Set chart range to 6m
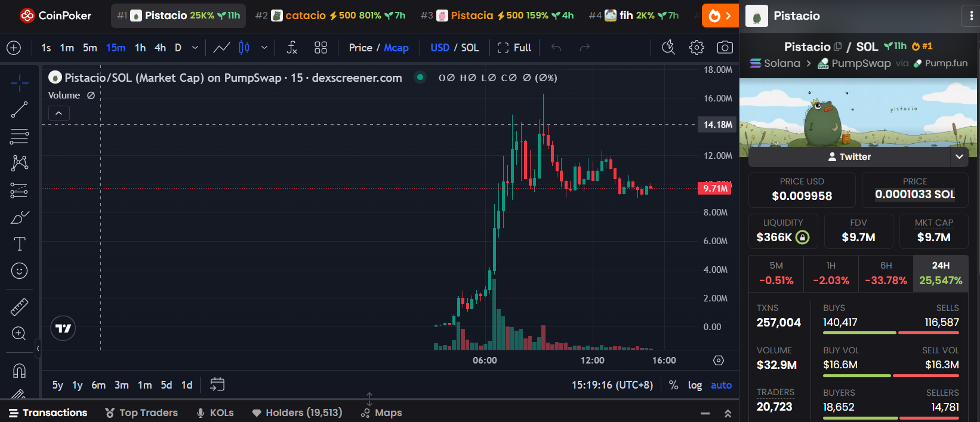980x422 pixels. [x=98, y=385]
